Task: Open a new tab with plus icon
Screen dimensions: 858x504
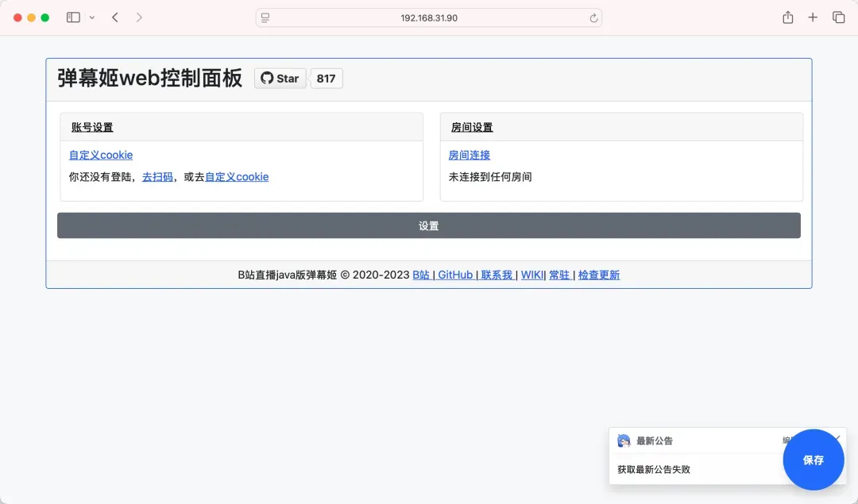Action: point(813,17)
